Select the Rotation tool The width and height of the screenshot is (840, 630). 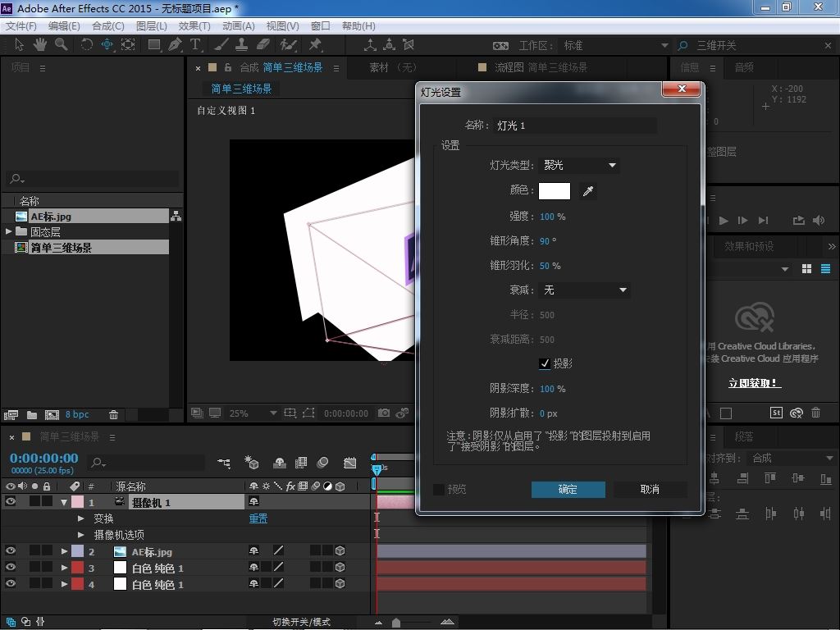point(86,44)
